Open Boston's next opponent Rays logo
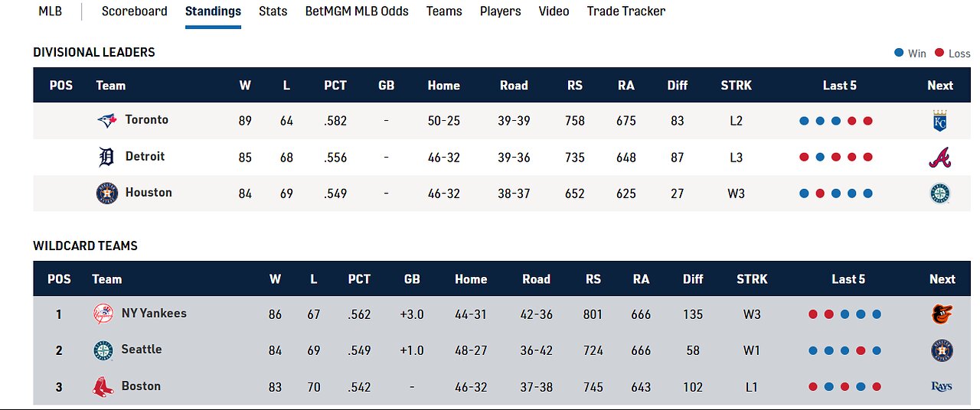The height and width of the screenshot is (410, 980). coord(942,387)
